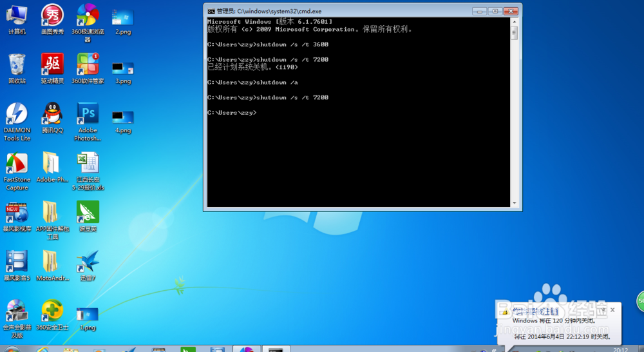Select the 3.png file on desktop
Screen dimensions: 644x352
point(123,72)
